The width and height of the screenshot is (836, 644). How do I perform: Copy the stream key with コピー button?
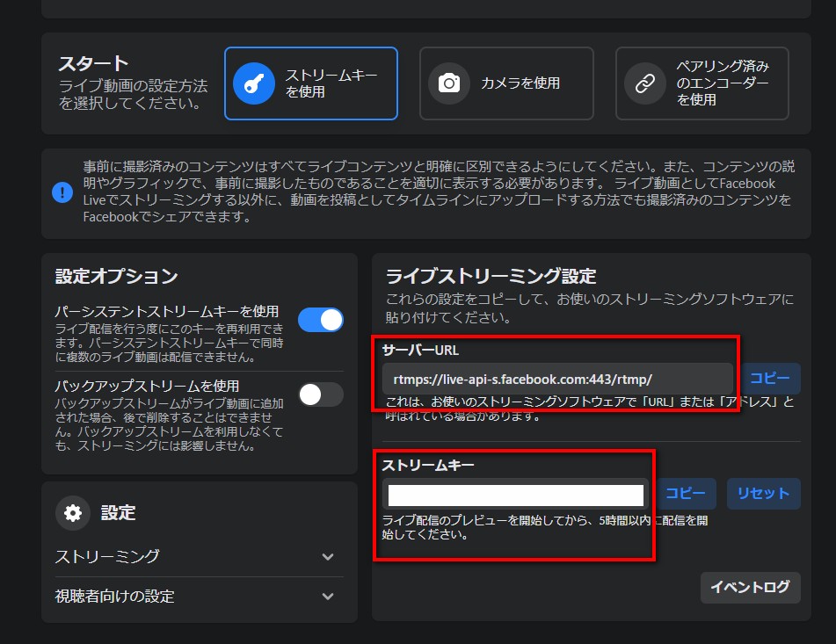pos(686,494)
